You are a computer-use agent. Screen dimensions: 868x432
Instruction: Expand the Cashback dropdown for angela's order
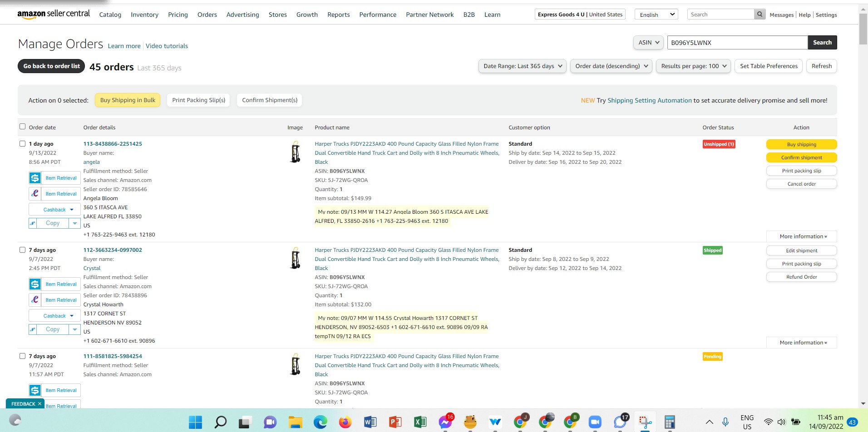[x=55, y=210]
